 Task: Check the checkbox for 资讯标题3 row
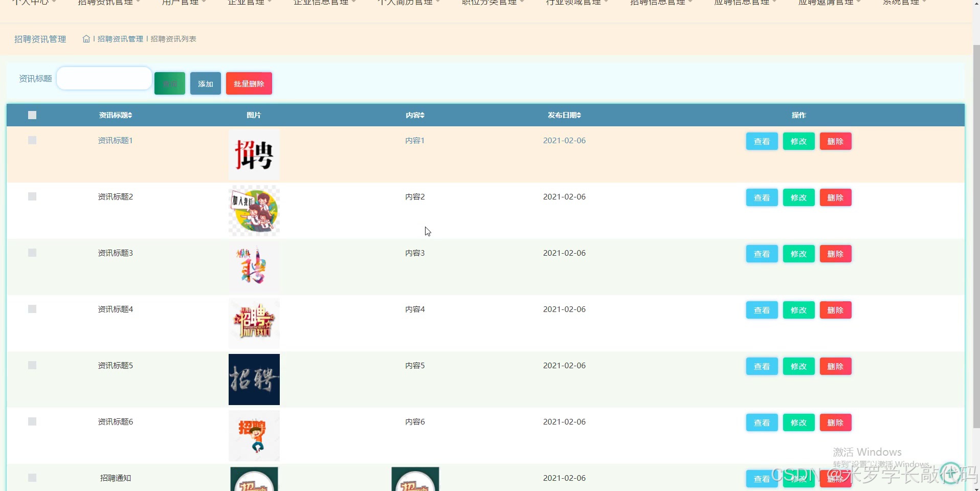(32, 253)
